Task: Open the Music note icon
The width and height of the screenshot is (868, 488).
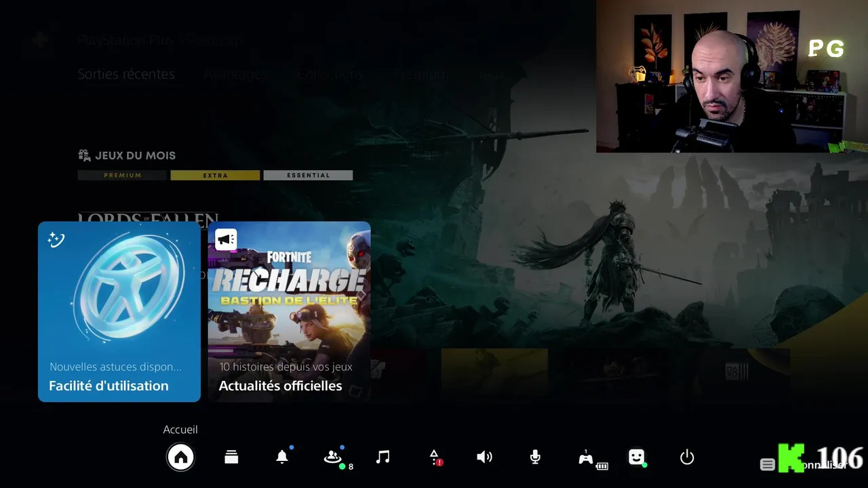Action: (x=383, y=457)
